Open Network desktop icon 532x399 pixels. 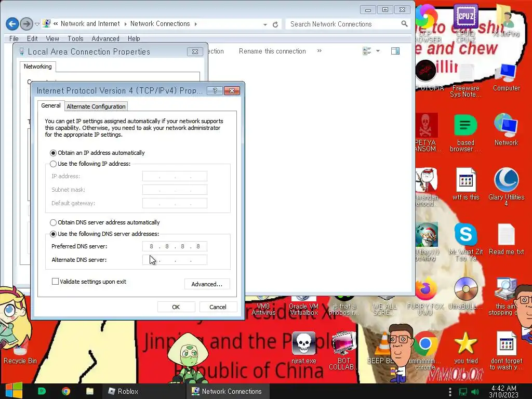506,129
